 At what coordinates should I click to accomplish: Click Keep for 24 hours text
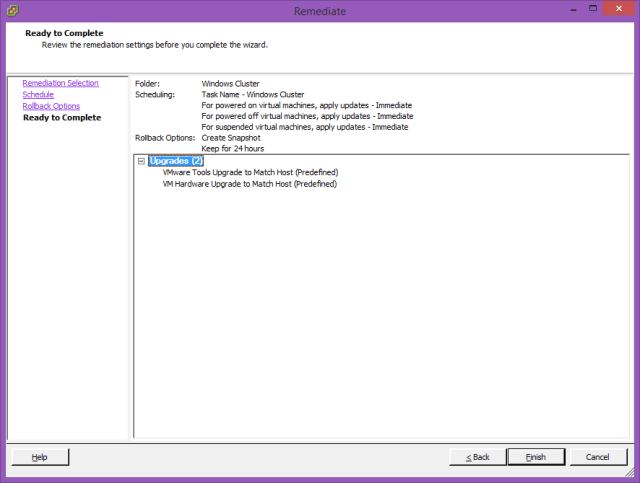tap(233, 149)
